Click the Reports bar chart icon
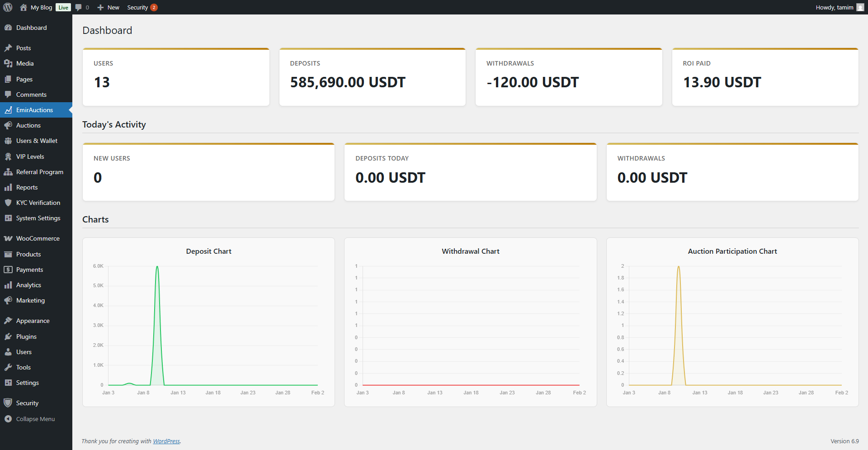The image size is (868, 450). pos(8,187)
